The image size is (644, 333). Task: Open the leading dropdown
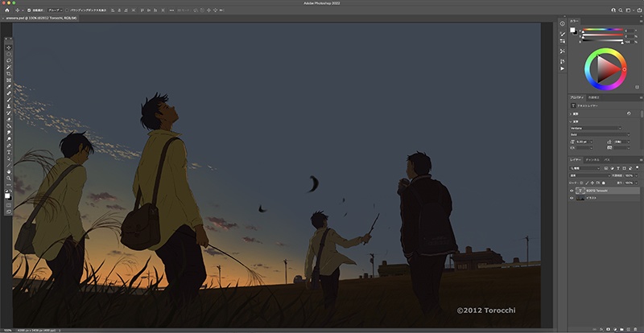[x=629, y=142]
